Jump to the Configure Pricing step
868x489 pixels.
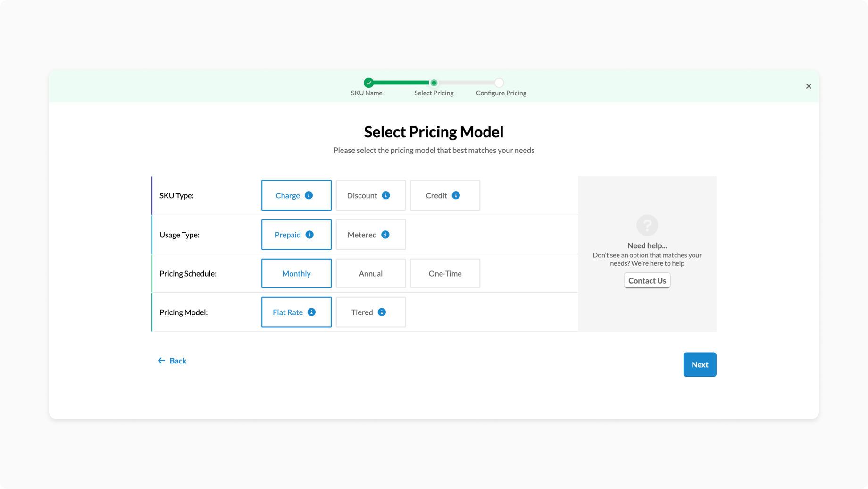(x=499, y=83)
